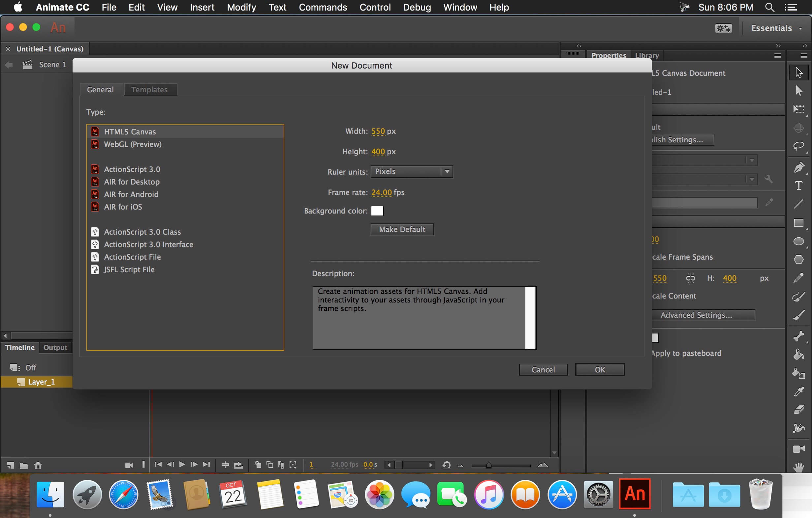Viewport: 812px width, 518px height.
Task: Toggle the sync settings button
Action: (723, 28)
